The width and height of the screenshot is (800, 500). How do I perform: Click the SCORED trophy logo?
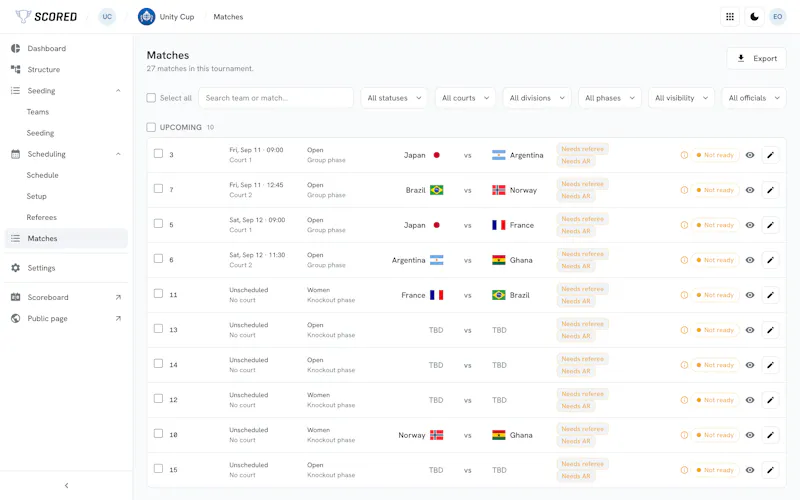click(46, 16)
